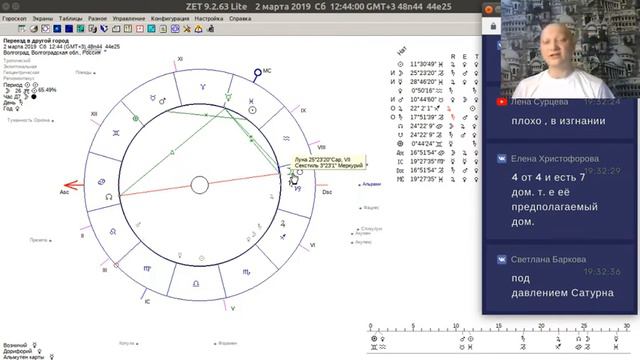Click the first dark blue square toolbar icon

click(x=57, y=29)
